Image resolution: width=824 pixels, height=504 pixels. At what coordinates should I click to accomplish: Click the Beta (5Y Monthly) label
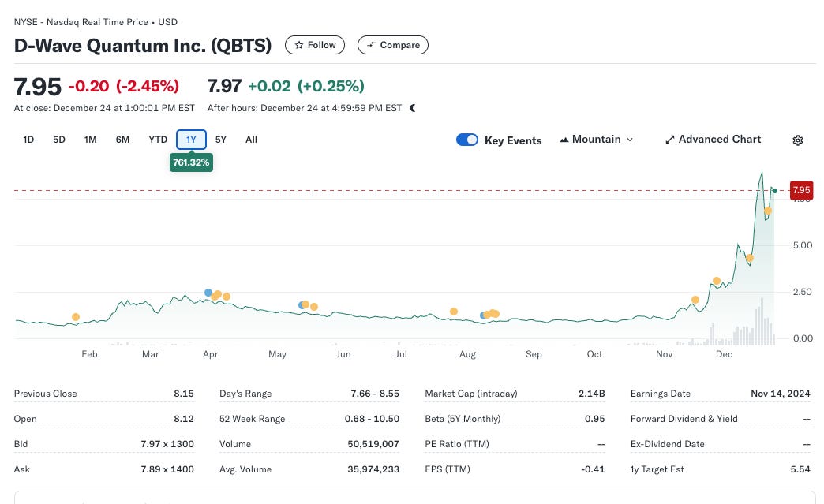(x=463, y=419)
